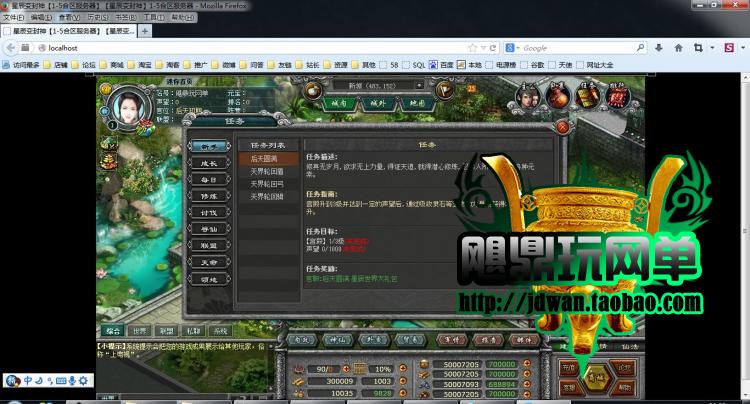Open URL bar history dropdown arrow
This screenshot has width=750, height=404.
pos(483,48)
